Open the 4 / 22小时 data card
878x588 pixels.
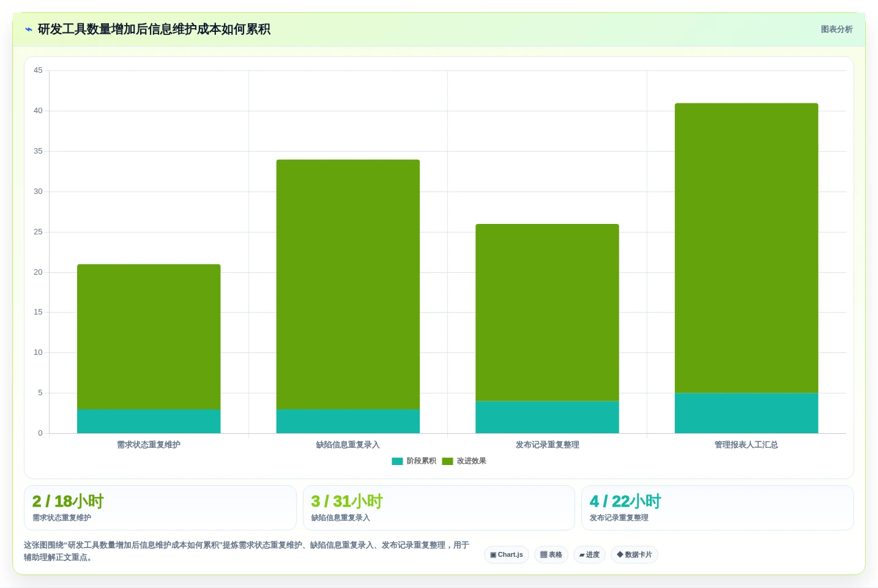click(717, 508)
